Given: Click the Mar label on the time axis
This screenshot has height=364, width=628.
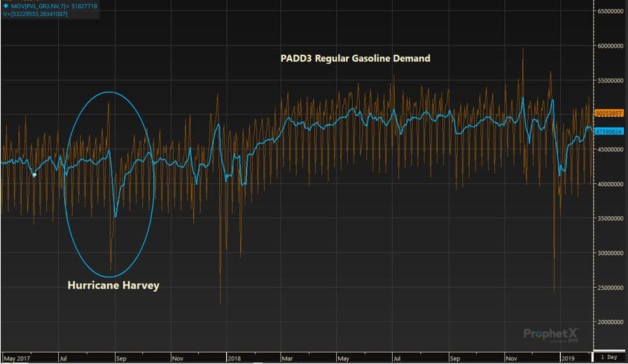Looking at the screenshot, I should 289,356.
